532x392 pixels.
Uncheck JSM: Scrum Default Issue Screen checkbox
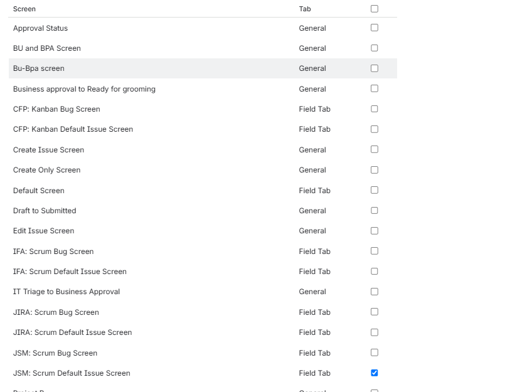(x=375, y=373)
